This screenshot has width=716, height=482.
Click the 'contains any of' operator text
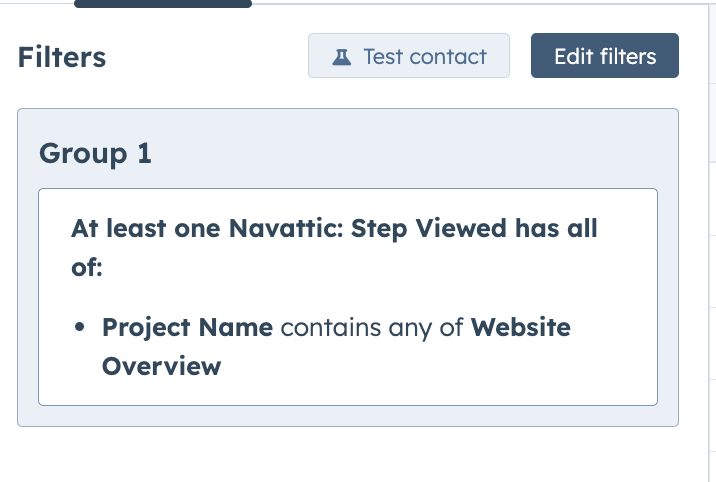click(371, 328)
